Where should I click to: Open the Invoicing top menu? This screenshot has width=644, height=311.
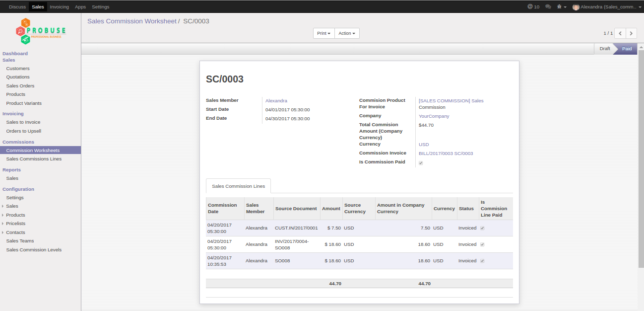(60, 7)
